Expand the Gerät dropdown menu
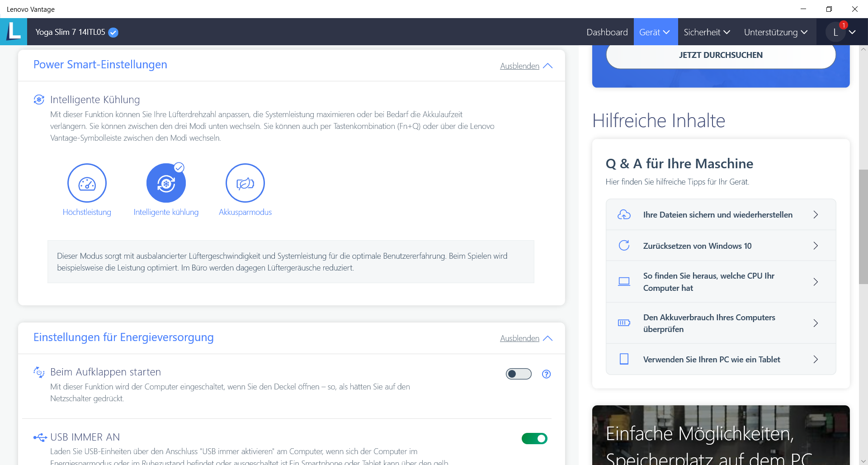868x465 pixels. [656, 32]
